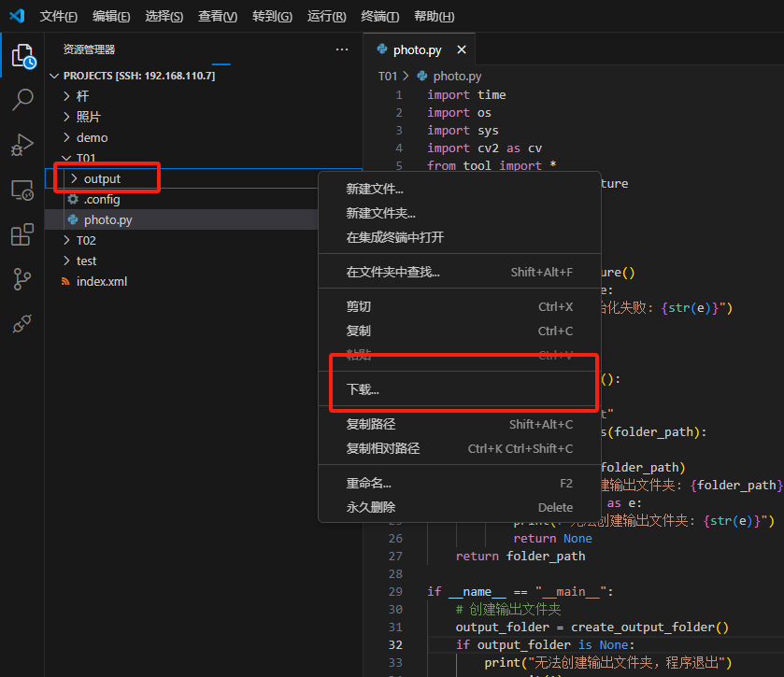Expand the demo folder
Screen dimensions: 784x677
92,137
